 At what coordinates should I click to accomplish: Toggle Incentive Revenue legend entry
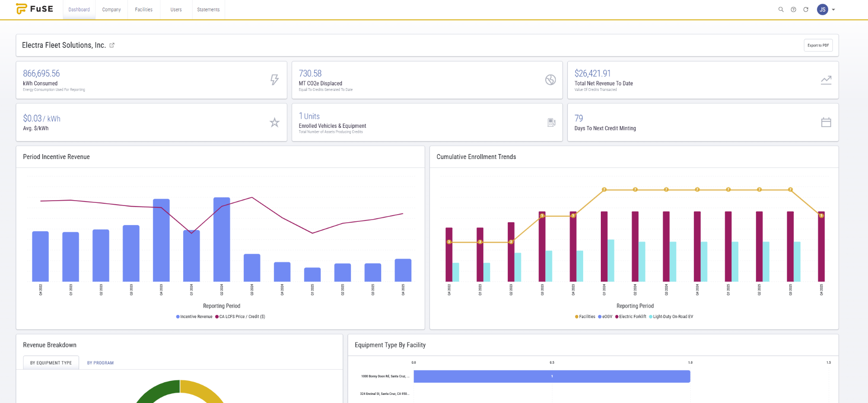pyautogui.click(x=194, y=317)
